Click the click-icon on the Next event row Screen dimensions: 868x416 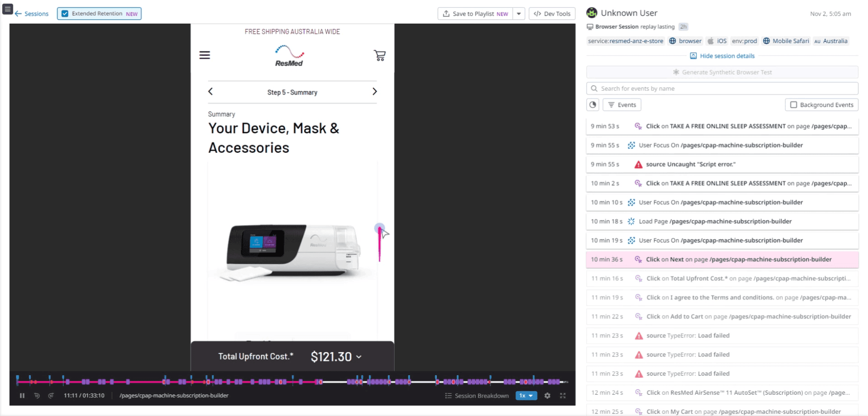pos(638,259)
